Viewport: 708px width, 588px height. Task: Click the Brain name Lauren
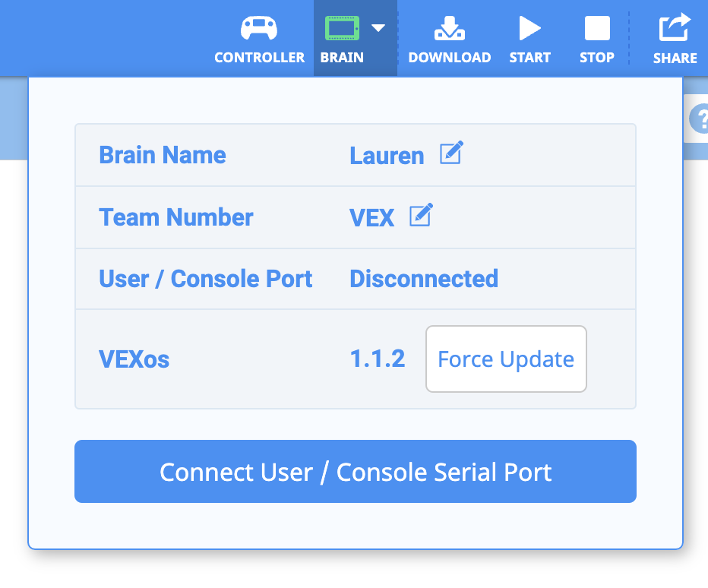tap(387, 156)
